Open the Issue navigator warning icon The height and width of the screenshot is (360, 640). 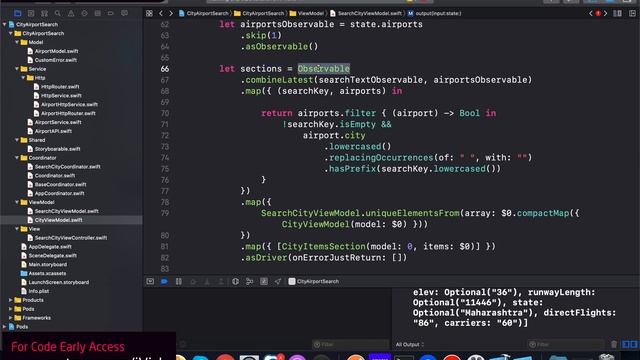point(71,13)
